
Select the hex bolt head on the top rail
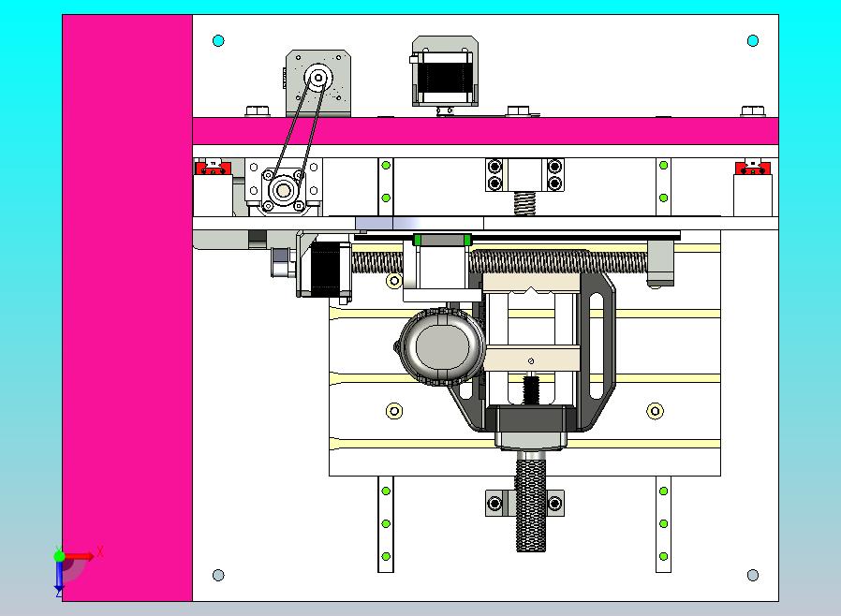coord(256,109)
